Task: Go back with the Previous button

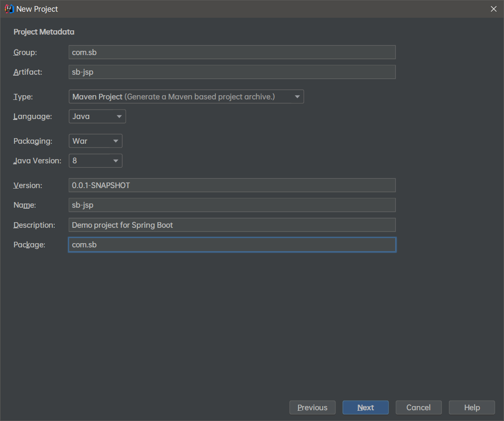Action: pos(312,407)
